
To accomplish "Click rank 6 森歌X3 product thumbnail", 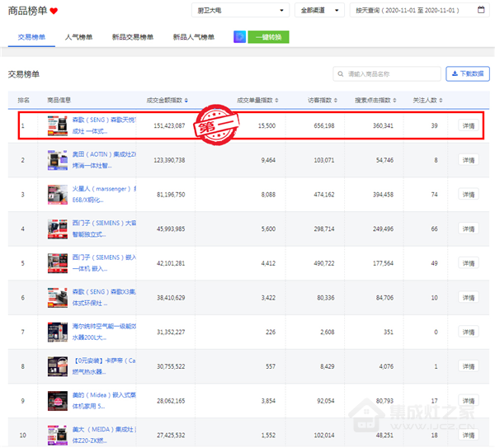I will click(58, 298).
